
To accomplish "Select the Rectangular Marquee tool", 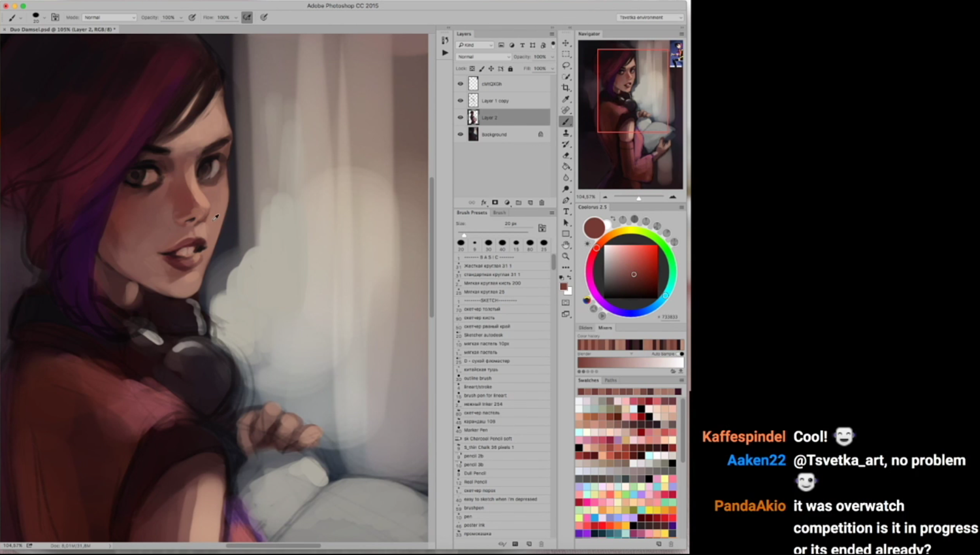I will coord(566,54).
